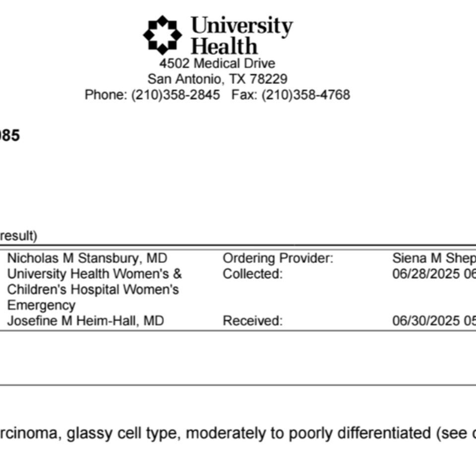Click the University Health star logo

(x=163, y=35)
